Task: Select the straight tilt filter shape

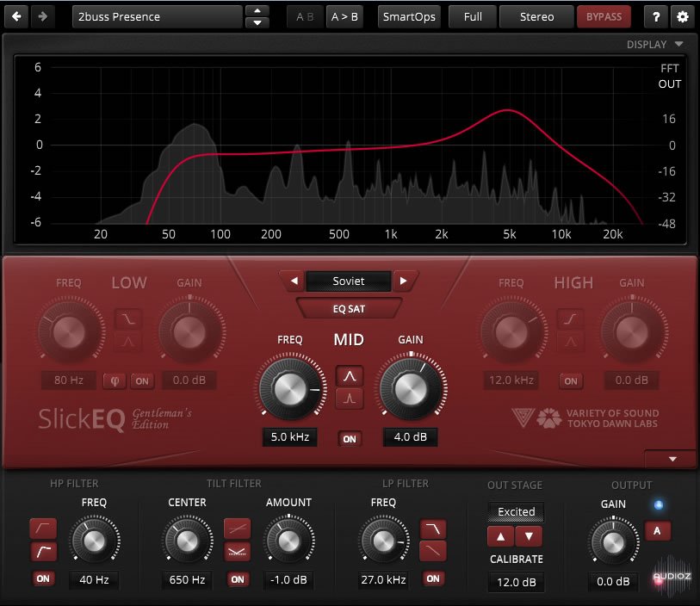Action: [x=237, y=529]
